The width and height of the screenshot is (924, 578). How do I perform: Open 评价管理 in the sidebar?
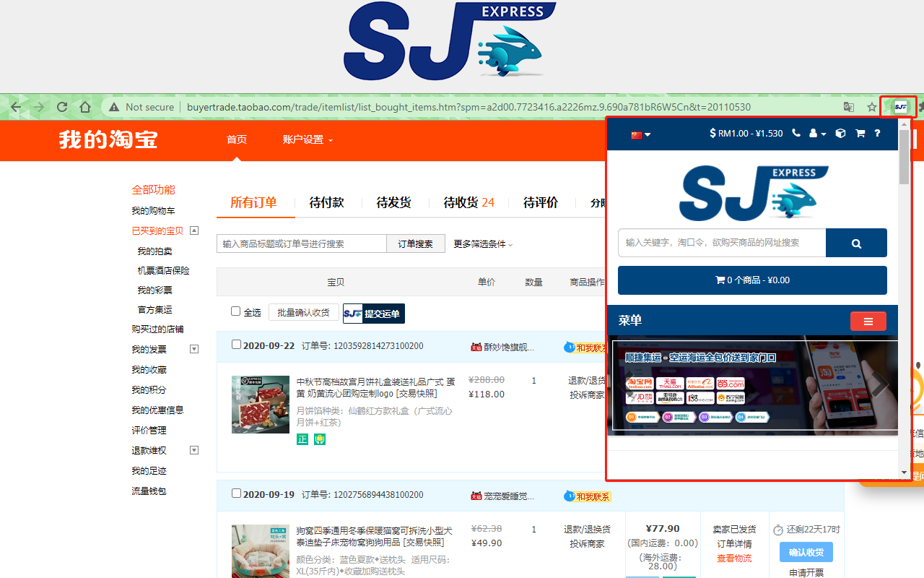point(149,430)
